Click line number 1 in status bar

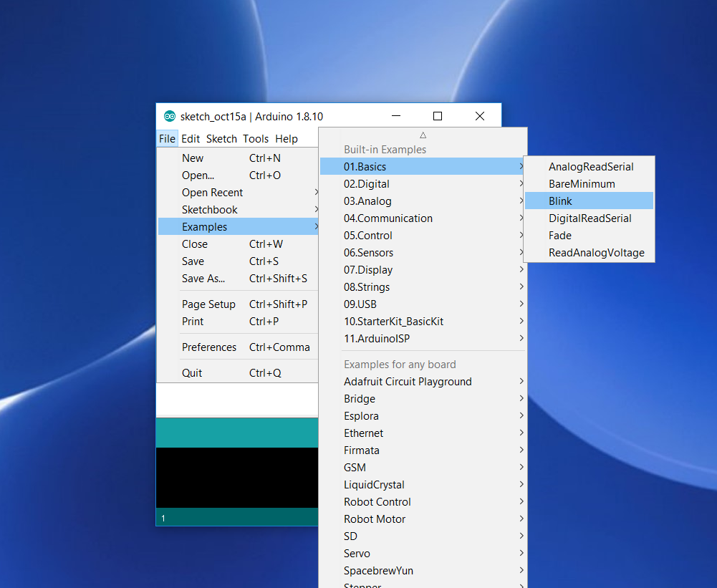[x=163, y=519]
